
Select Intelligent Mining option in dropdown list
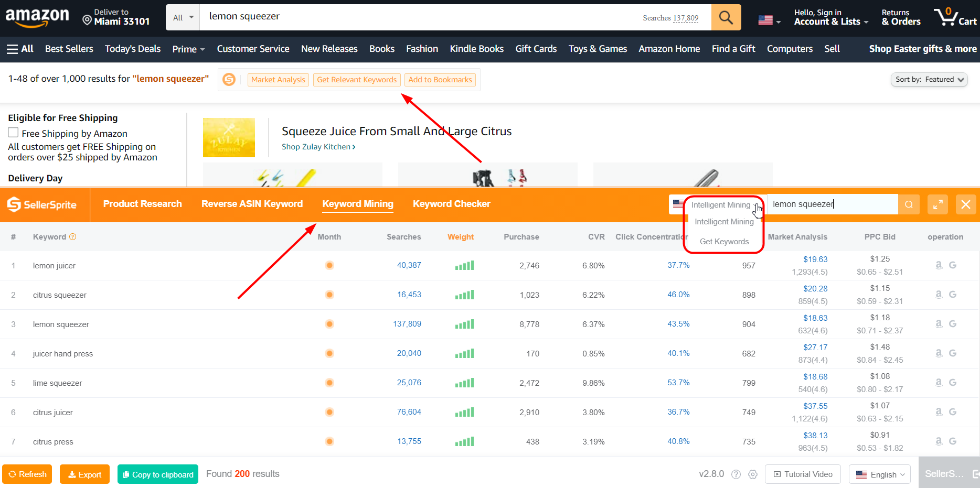(724, 222)
